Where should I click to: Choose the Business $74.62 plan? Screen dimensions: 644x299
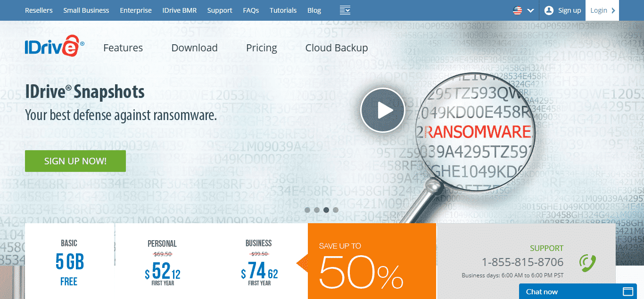pos(259,263)
